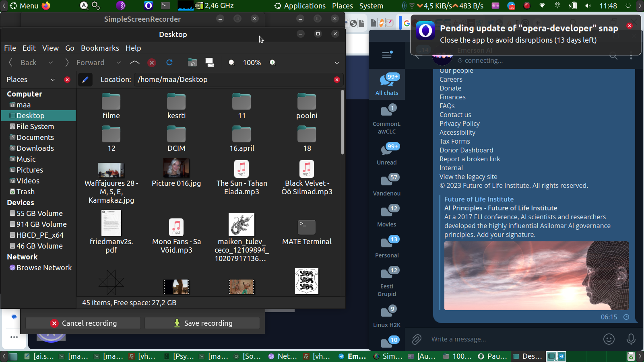This screenshot has width=644, height=362.
Task: Open the Bookmarks menu
Action: [x=100, y=48]
